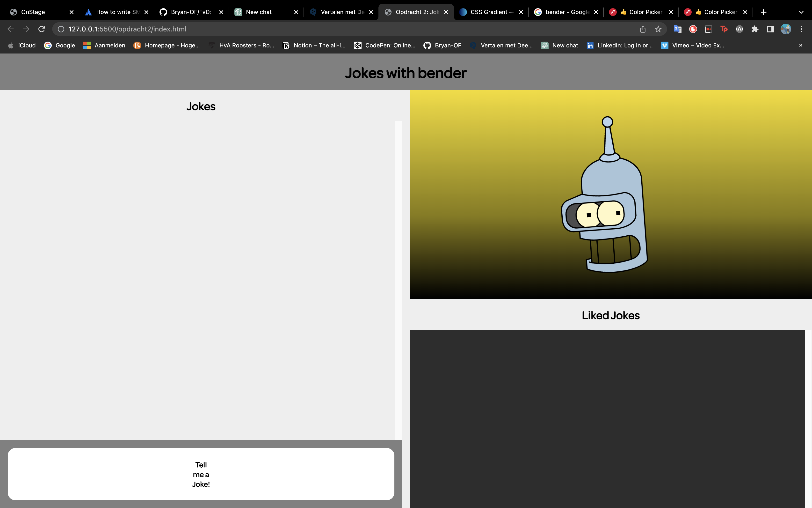This screenshot has width=812, height=508.
Task: Click the Liked Jokes heading
Action: [x=611, y=315]
